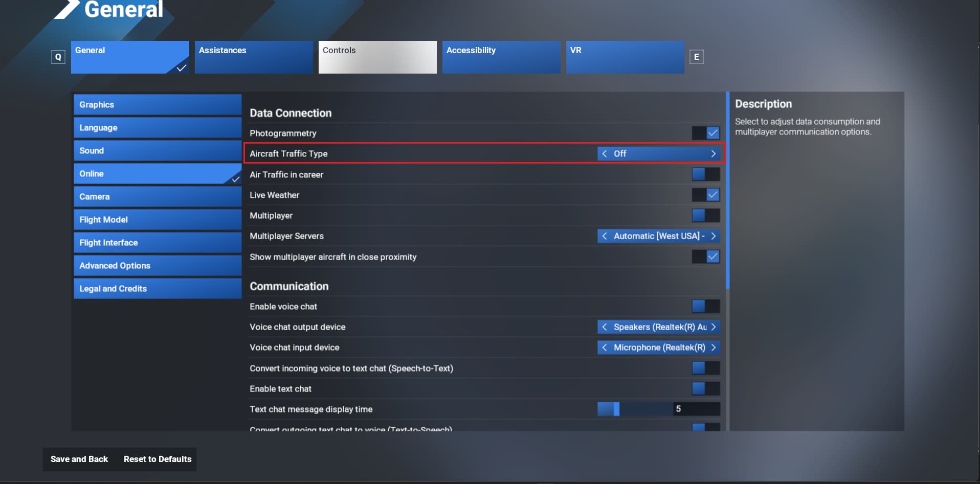
Task: Toggle the Photogrammetry switch
Action: 706,133
